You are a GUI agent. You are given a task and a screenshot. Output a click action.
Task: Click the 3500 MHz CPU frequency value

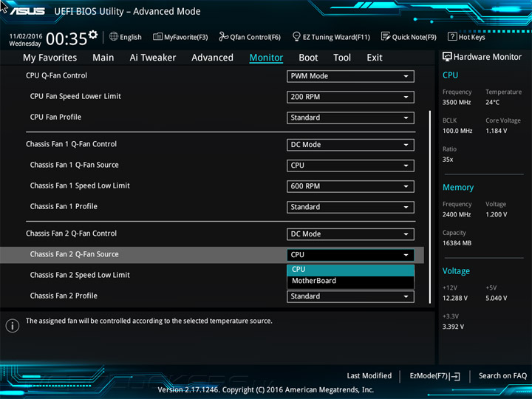(457, 102)
